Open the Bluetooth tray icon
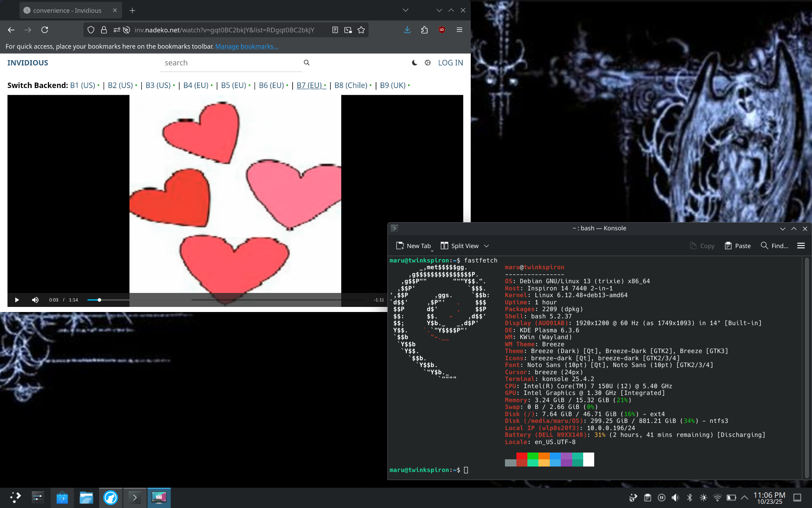This screenshot has width=812, height=508. pyautogui.click(x=689, y=498)
